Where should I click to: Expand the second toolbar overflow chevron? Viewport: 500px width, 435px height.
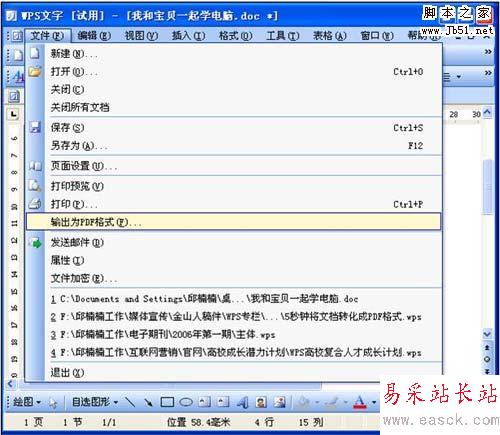[x=488, y=72]
